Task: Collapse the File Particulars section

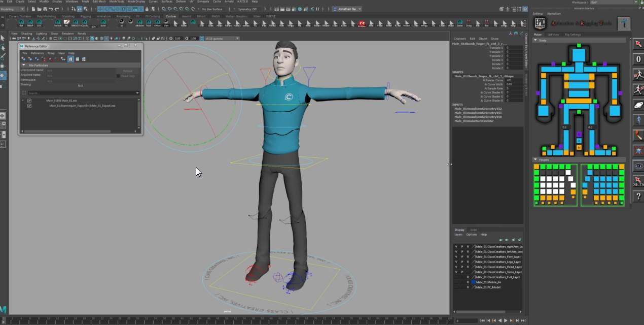Action: click(x=23, y=65)
